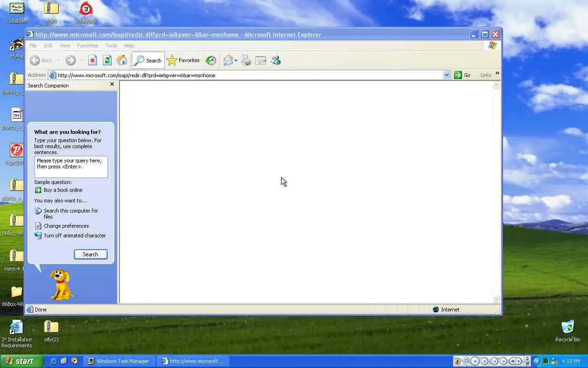Expand hidden system tray icons
Image resolution: width=588 pixels, height=368 pixels.
[537, 361]
